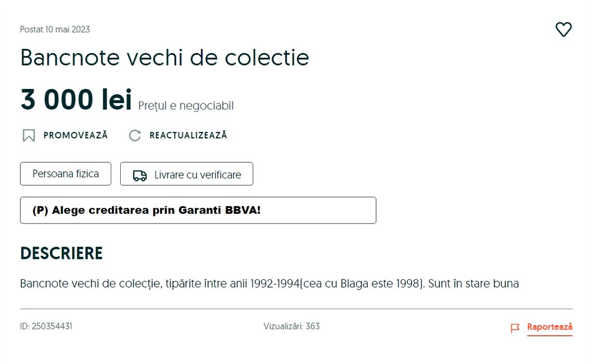Select the Livrare cu verificare label
This screenshot has height=364, width=592.
[198, 175]
